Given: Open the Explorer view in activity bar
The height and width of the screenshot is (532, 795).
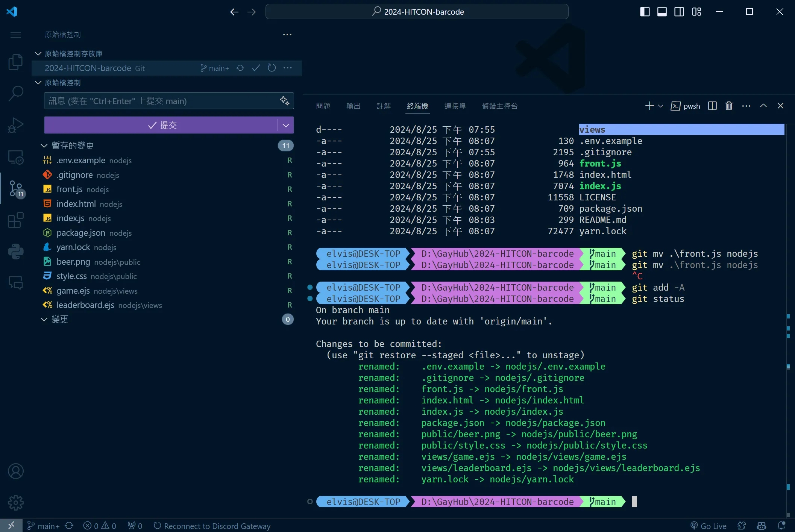Looking at the screenshot, I should point(15,62).
